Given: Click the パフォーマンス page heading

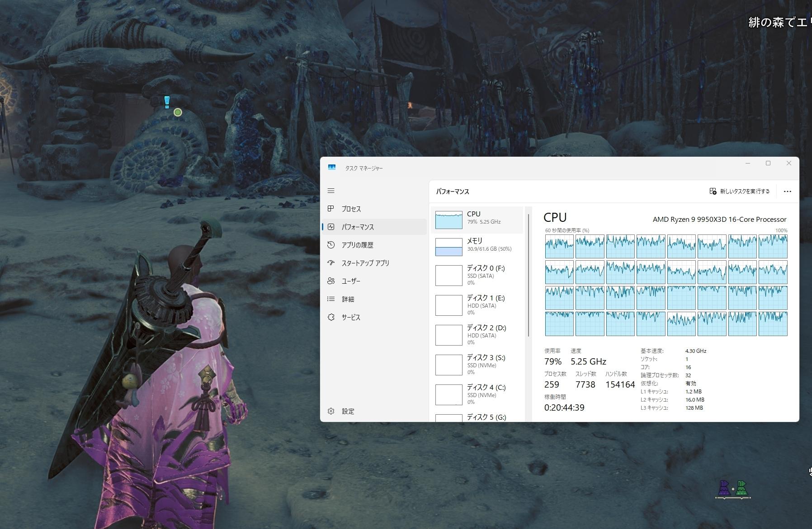Looking at the screenshot, I should point(453,192).
